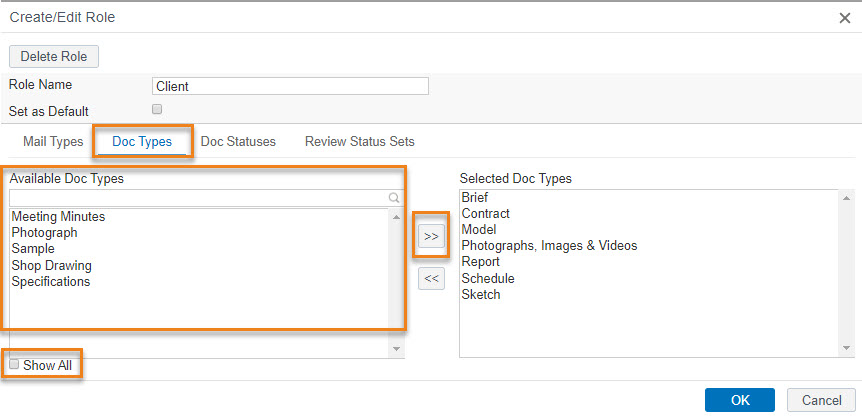The image size is (862, 419).
Task: Enable the Set as Default checkbox
Action: (x=157, y=109)
